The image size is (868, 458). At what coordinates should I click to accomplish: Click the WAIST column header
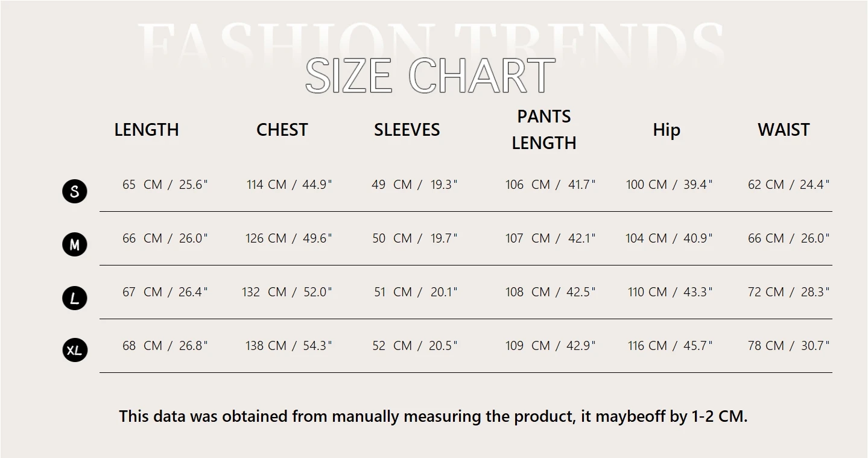coord(783,130)
